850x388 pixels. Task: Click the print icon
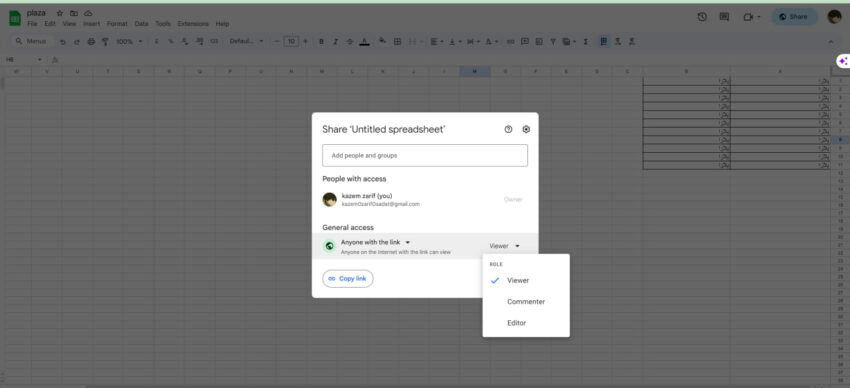click(91, 42)
